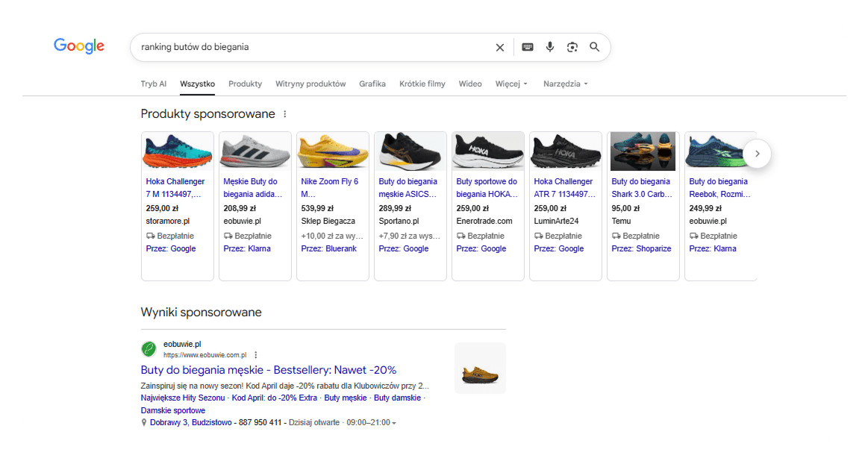This screenshot has width=868, height=458.
Task: Click 'Przez: Google' under Sportano.pl product
Action: coord(404,248)
